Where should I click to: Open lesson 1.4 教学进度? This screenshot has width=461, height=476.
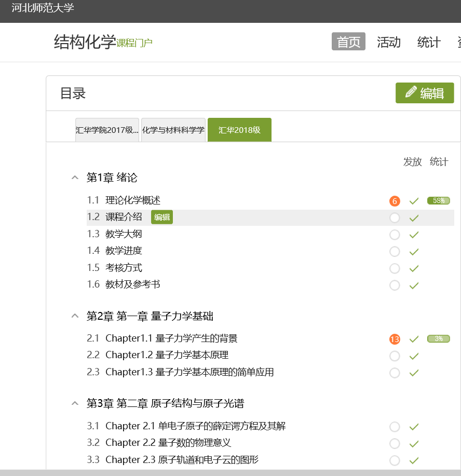pos(124,251)
